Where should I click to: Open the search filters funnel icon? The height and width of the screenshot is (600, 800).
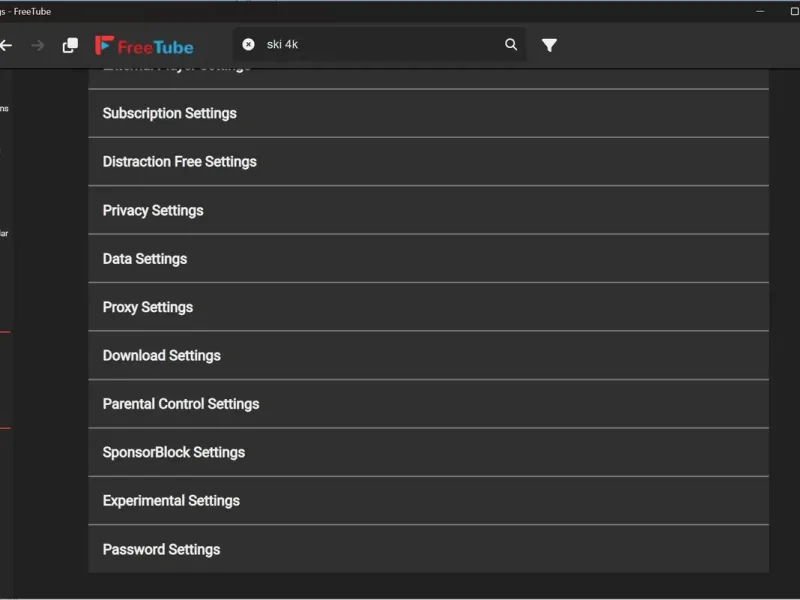549,45
